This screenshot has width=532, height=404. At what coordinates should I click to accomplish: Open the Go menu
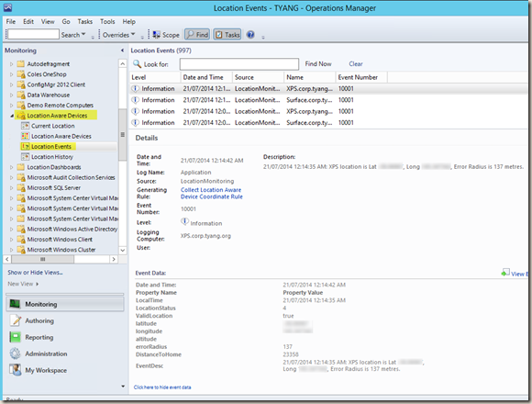66,21
